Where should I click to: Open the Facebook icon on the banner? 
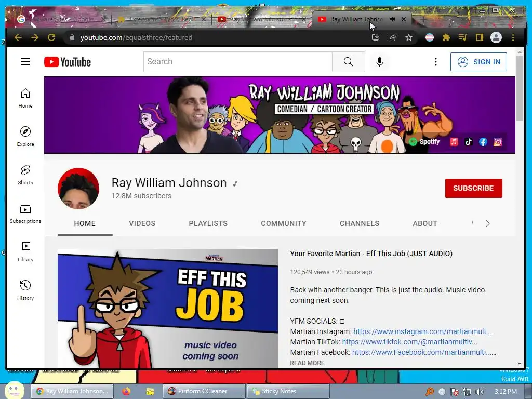(483, 142)
